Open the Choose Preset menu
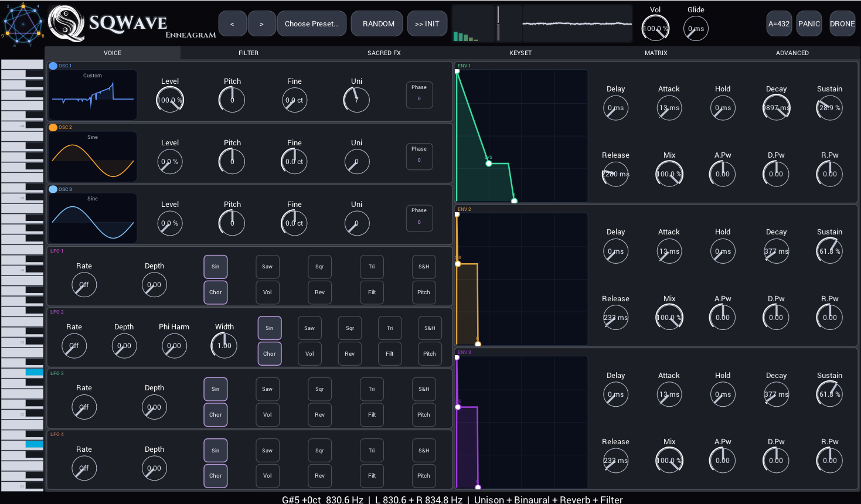This screenshot has width=861, height=504. click(311, 23)
